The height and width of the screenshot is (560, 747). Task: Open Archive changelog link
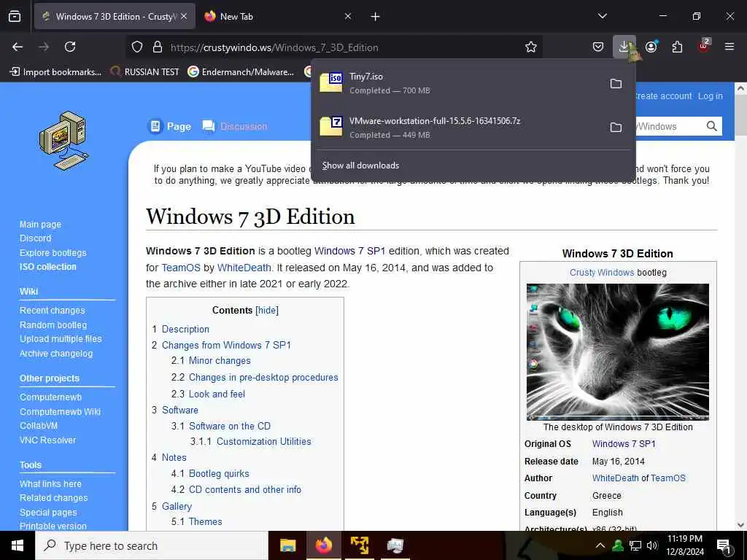pos(56,354)
